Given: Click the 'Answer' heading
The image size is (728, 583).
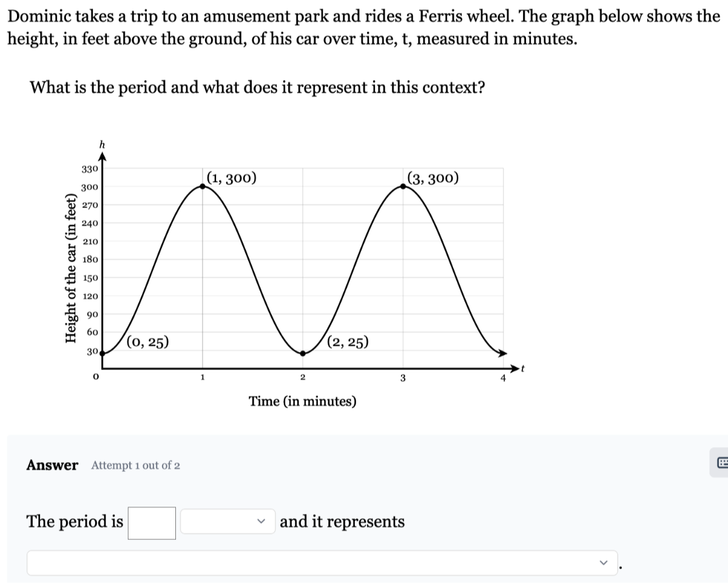Looking at the screenshot, I should click(52, 465).
